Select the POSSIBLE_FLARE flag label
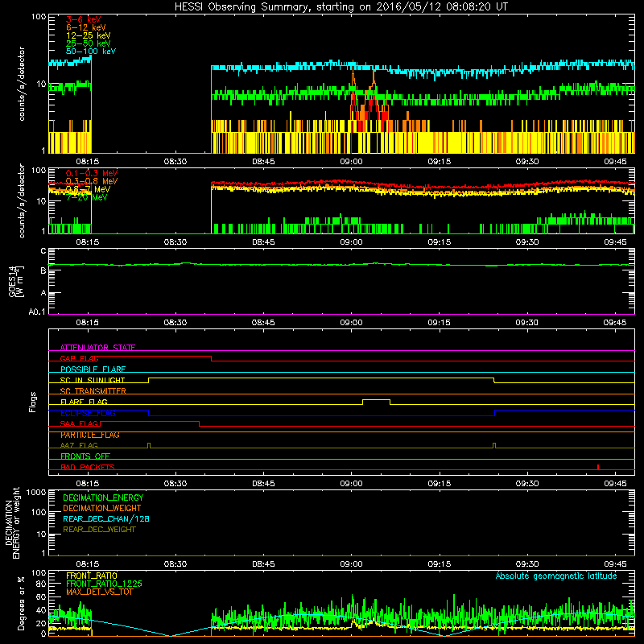Viewport: 644px width, 644px height. tap(93, 369)
